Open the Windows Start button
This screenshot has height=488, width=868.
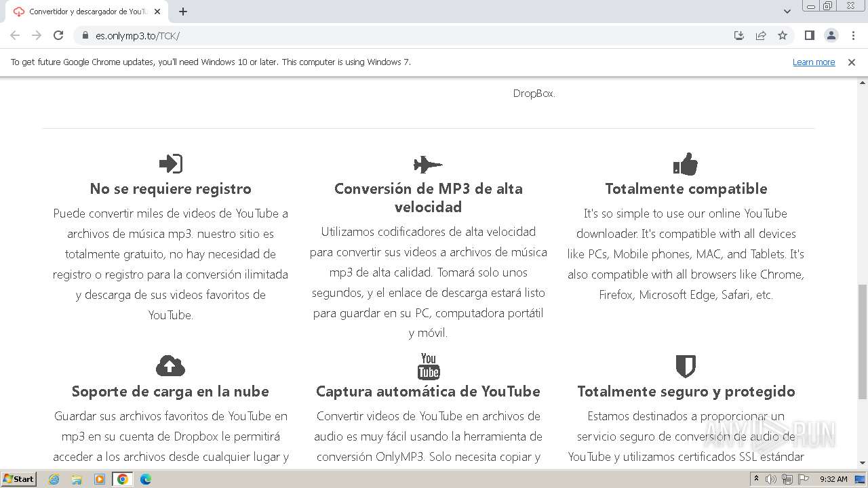[x=19, y=479]
